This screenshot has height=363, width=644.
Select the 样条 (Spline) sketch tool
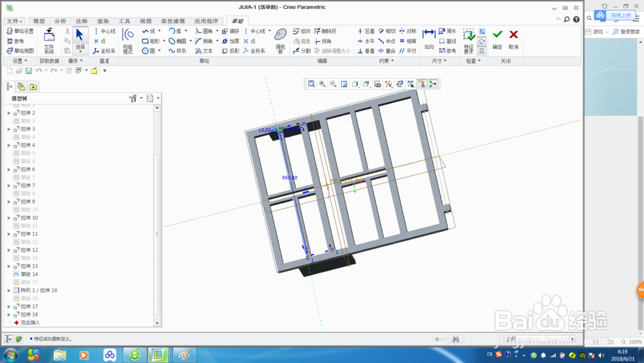point(178,51)
